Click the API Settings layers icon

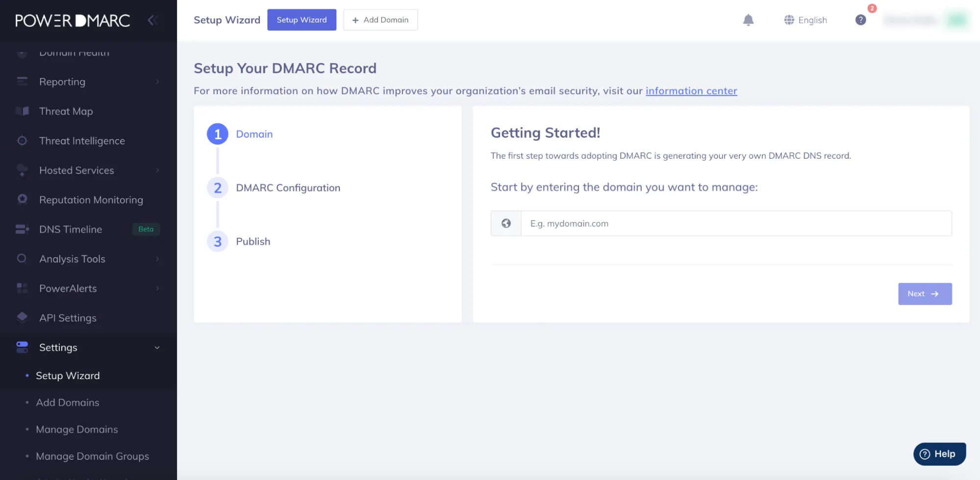(x=22, y=317)
